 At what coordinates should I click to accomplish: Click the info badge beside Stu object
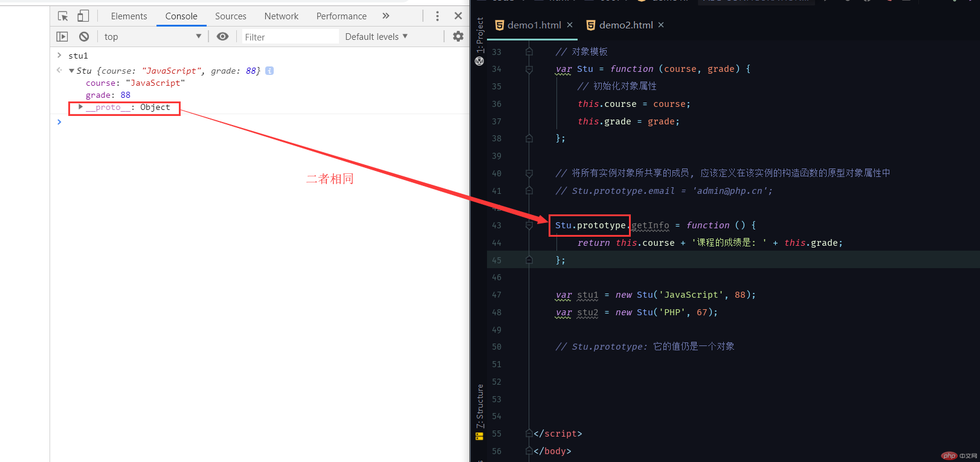269,71
